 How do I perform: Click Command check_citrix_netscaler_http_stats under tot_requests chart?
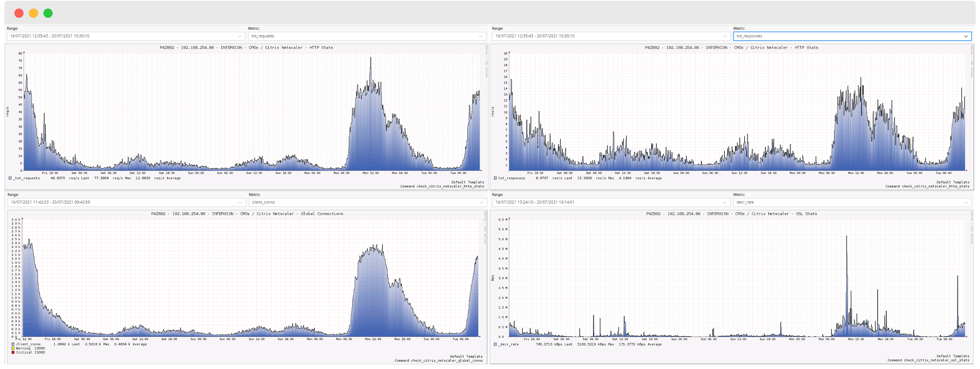442,186
